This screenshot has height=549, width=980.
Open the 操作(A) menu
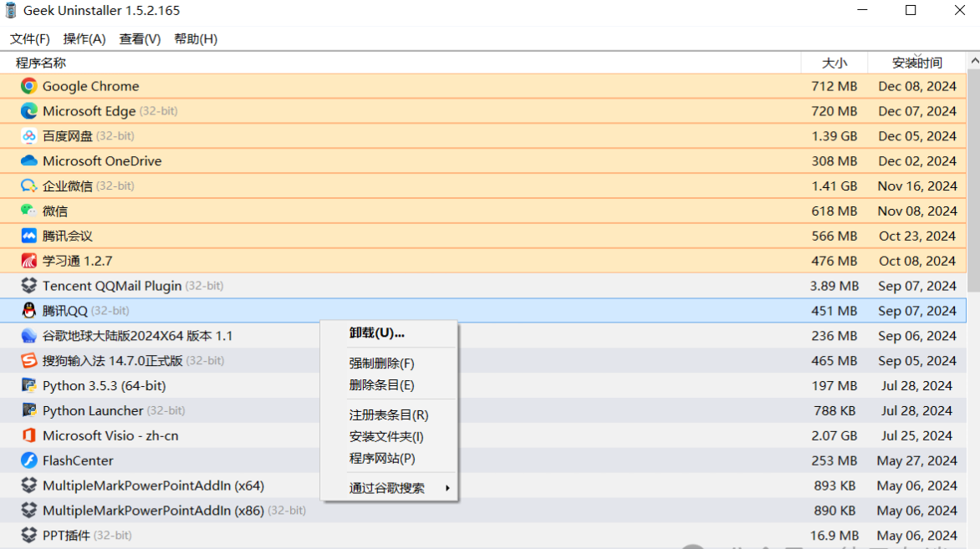pos(84,38)
